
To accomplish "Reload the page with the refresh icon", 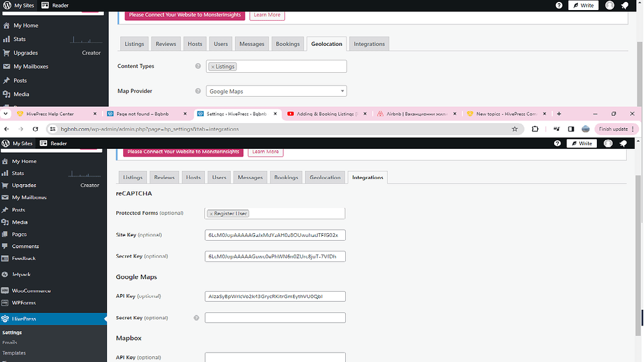I will click(x=35, y=129).
